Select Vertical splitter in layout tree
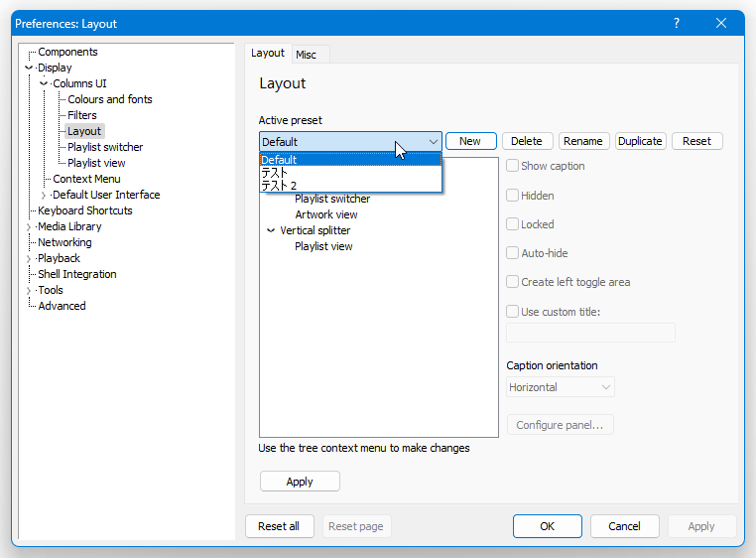 point(315,230)
